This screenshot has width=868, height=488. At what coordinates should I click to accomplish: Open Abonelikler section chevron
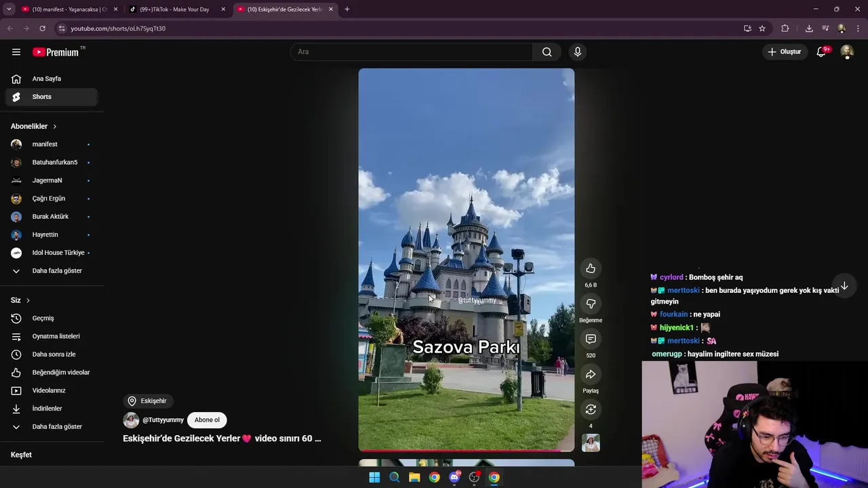point(55,126)
